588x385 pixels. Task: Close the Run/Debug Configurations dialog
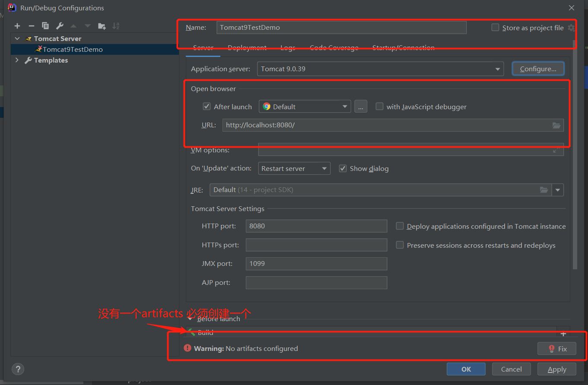[x=572, y=8]
